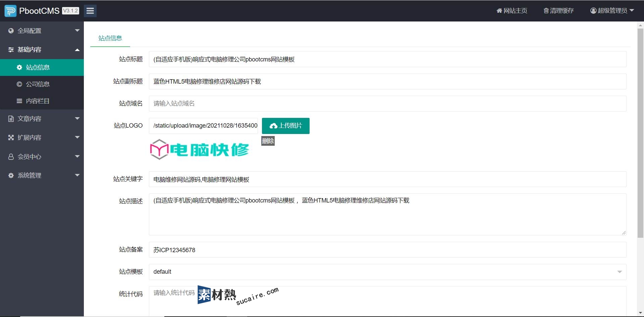Screen dimensions: 644x317
Task: Click the 系统管理 cog icon
Action: tap(11, 175)
